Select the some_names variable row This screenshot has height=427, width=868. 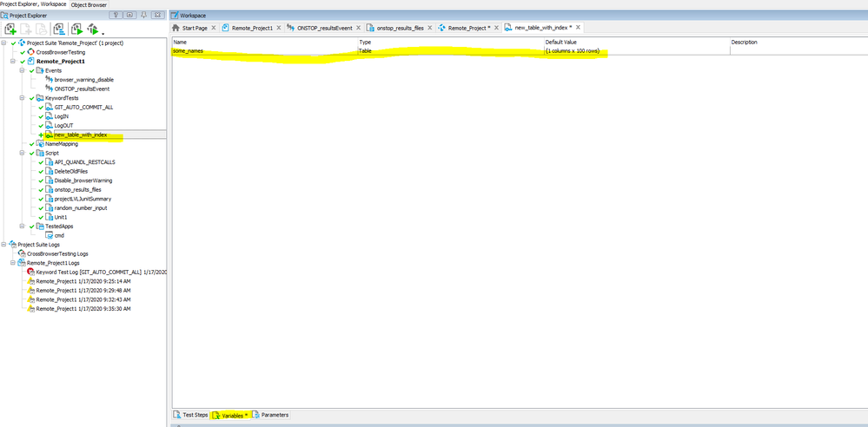(x=261, y=51)
